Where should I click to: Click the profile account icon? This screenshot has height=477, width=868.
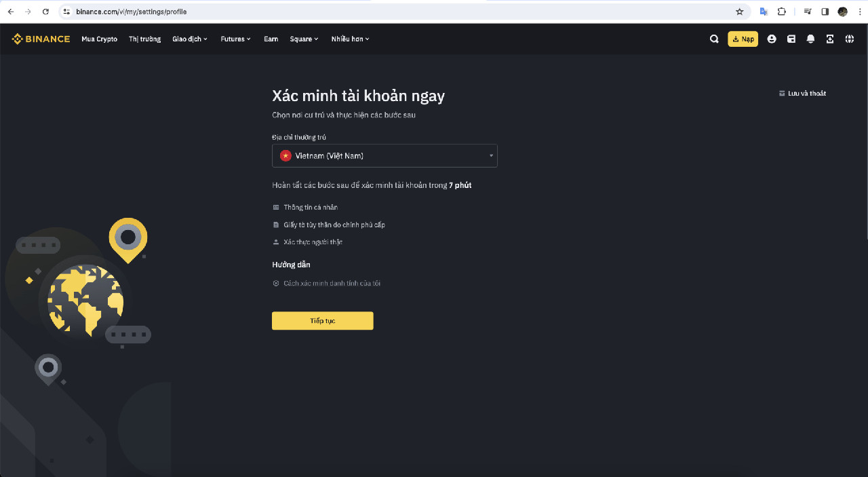click(772, 39)
